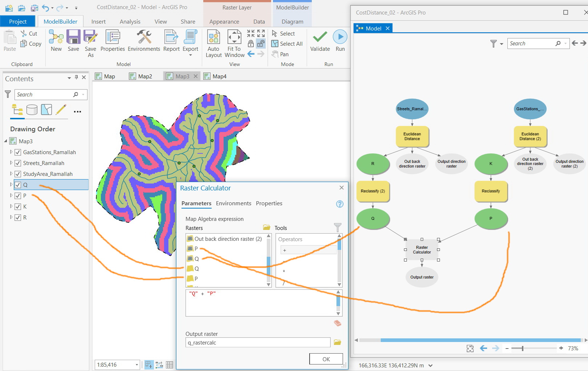
Task: Activate the Pan mode icon
Action: [275, 54]
